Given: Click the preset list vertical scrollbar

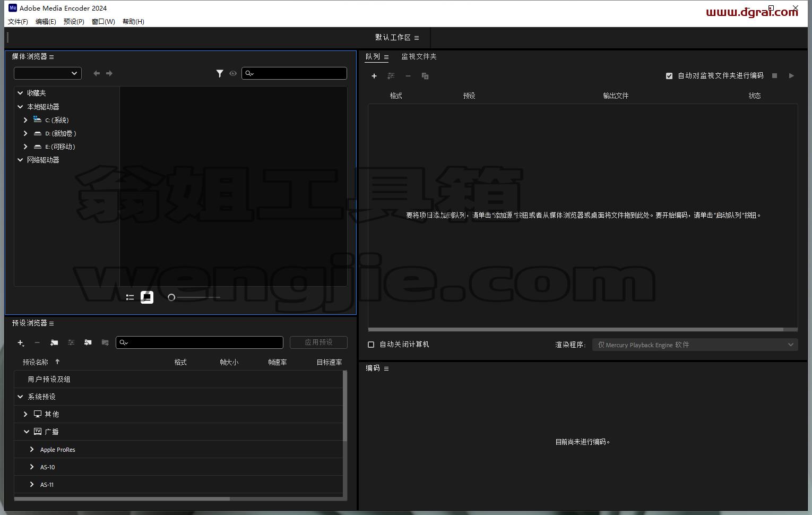Looking at the screenshot, I should (x=345, y=406).
